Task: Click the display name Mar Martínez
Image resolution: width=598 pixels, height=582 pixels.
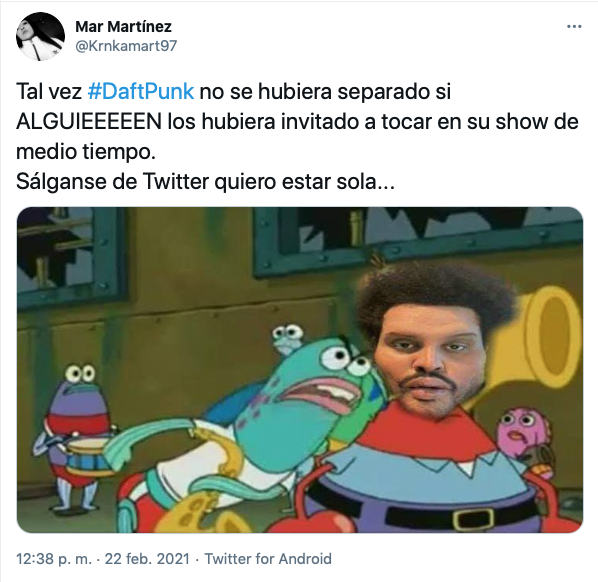Action: point(123,27)
